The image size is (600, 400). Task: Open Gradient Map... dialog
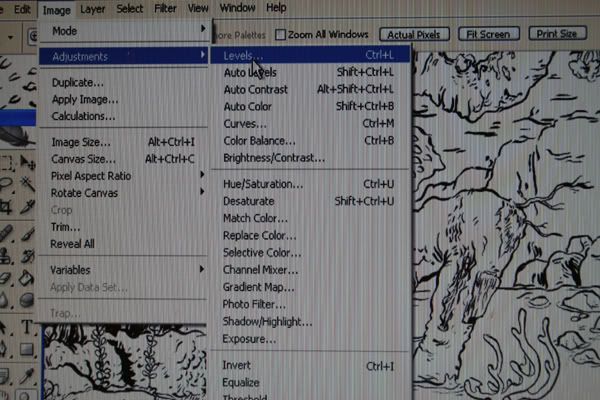pyautogui.click(x=310, y=287)
